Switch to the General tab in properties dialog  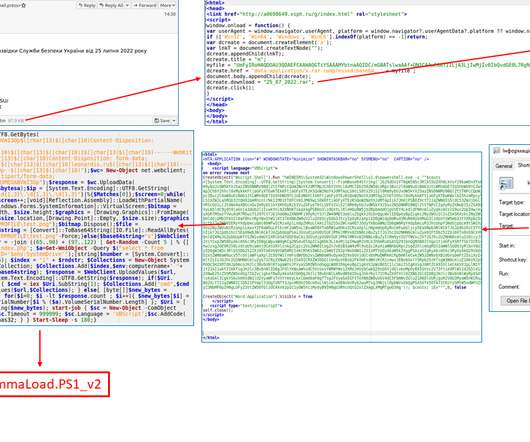(504, 166)
